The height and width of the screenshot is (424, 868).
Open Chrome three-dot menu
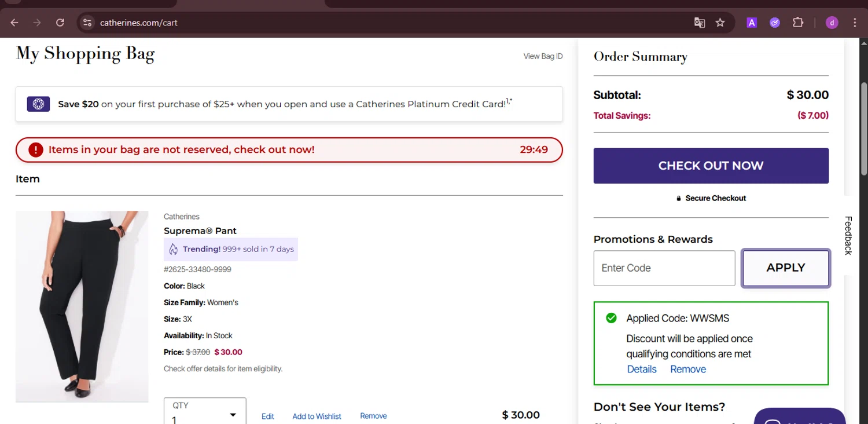tap(855, 23)
